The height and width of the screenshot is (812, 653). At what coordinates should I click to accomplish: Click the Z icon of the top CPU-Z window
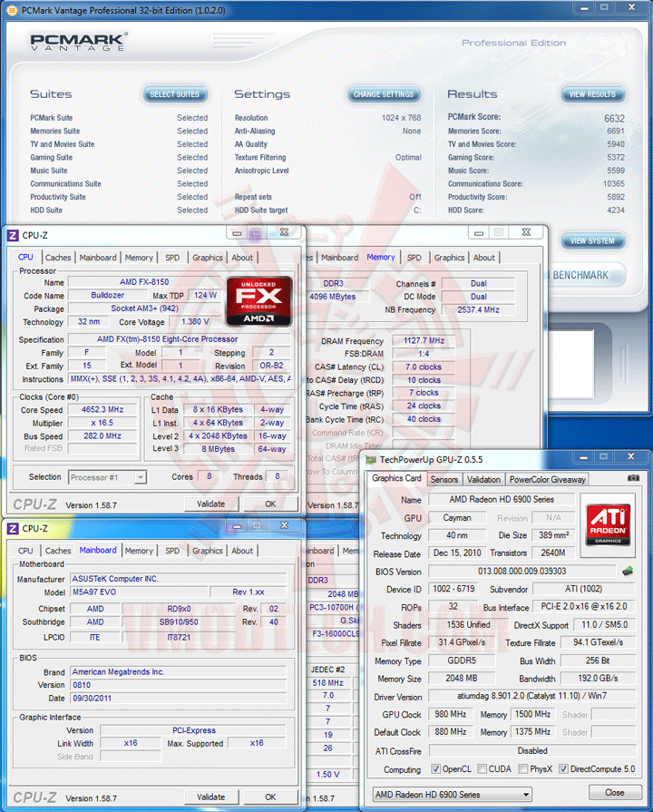(13, 236)
